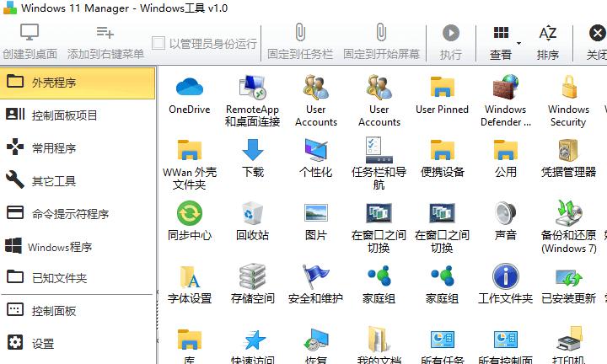607x364 pixels.
Task: Open the OneDrive shell item
Action: point(190,88)
